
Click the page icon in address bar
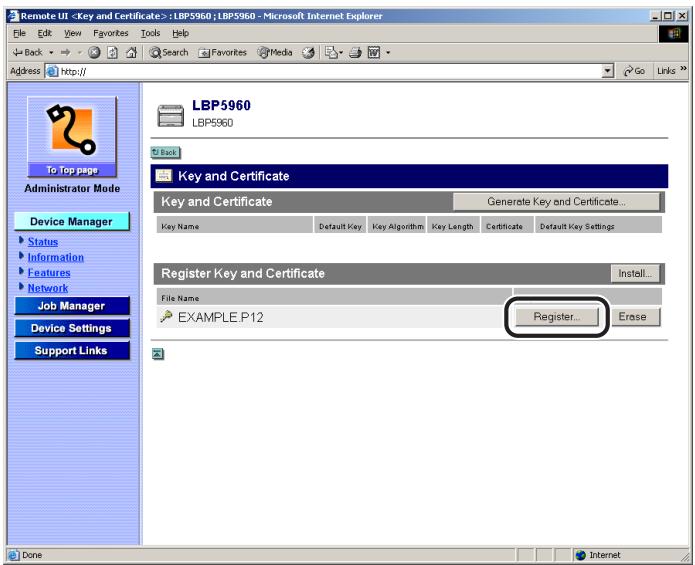click(52, 71)
